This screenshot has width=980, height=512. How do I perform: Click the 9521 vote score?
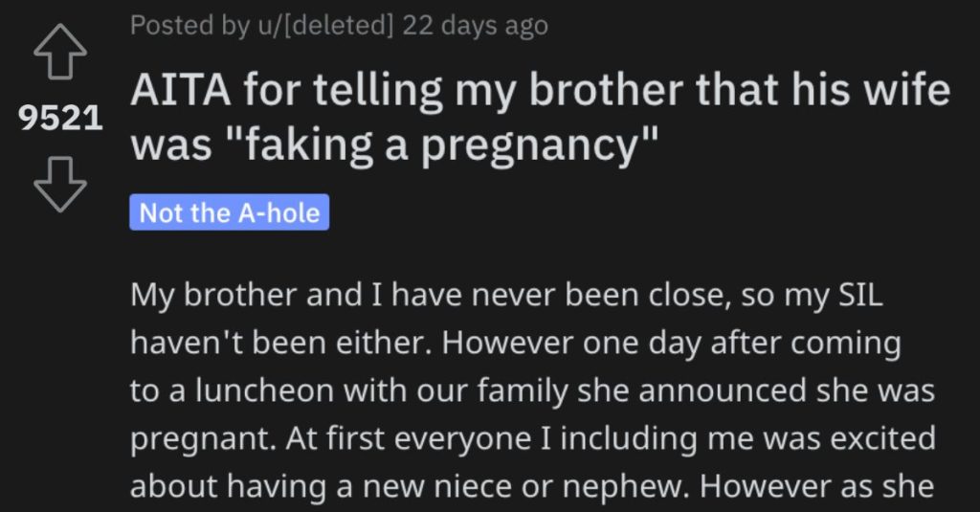[x=60, y=118]
